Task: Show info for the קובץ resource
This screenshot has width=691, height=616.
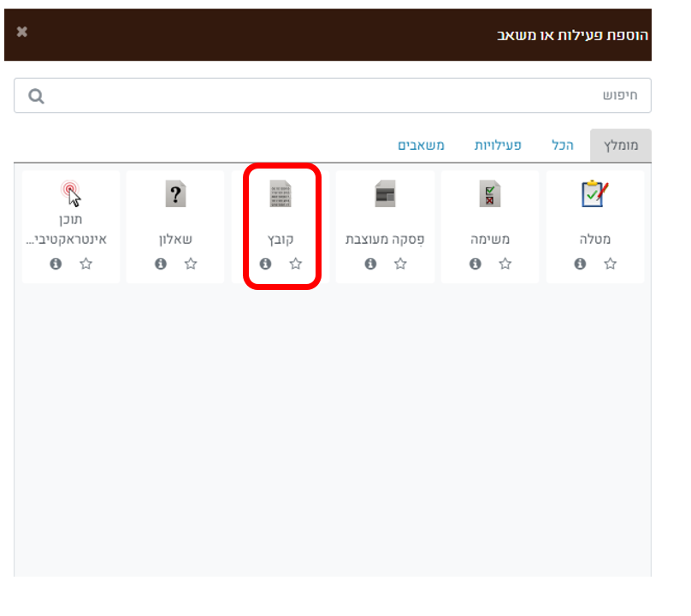Action: tap(265, 264)
